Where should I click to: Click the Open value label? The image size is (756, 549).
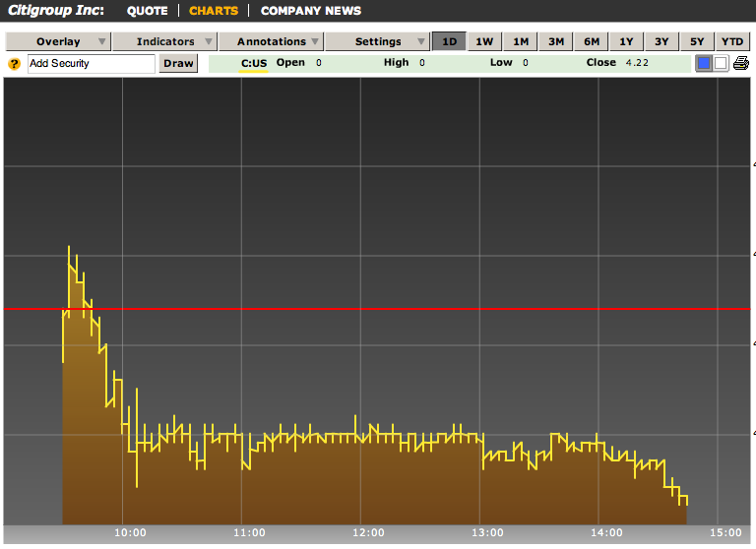[290, 63]
